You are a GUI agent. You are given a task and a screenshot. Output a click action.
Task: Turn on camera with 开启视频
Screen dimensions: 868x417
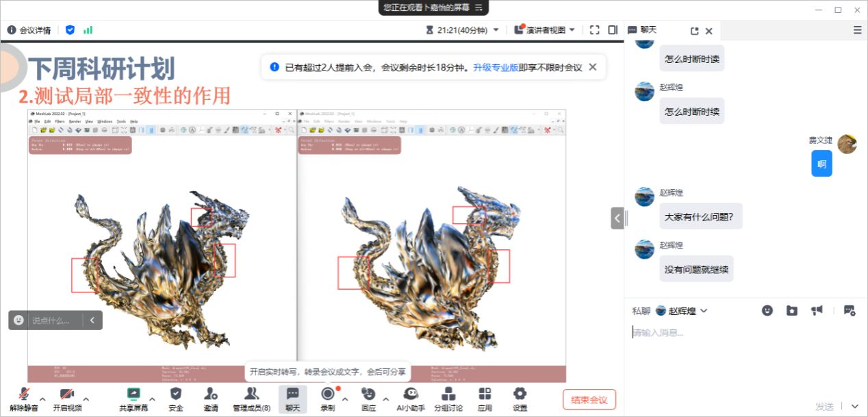67,399
